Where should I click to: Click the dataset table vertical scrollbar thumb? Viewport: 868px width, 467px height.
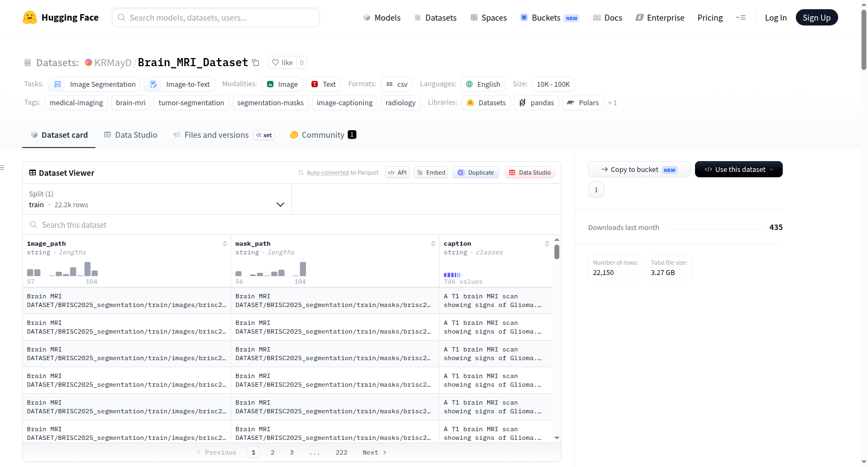click(557, 252)
